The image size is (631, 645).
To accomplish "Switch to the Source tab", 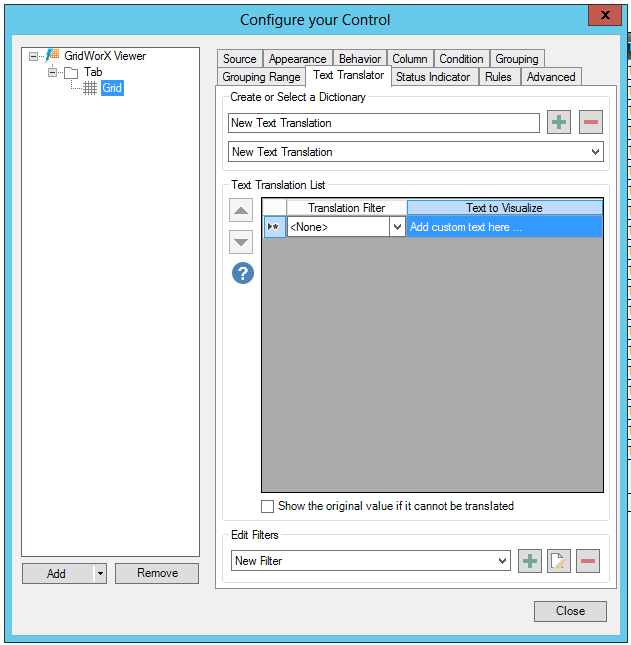I will 240,59.
